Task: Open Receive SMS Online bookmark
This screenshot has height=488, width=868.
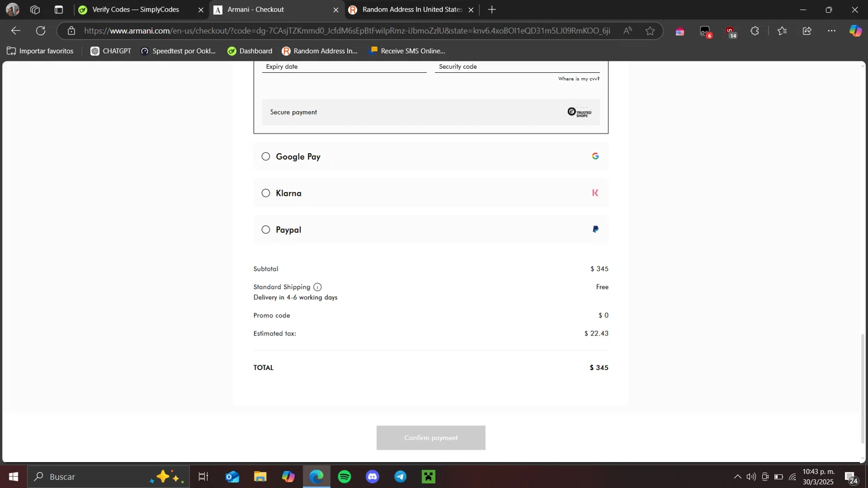Action: (x=407, y=51)
